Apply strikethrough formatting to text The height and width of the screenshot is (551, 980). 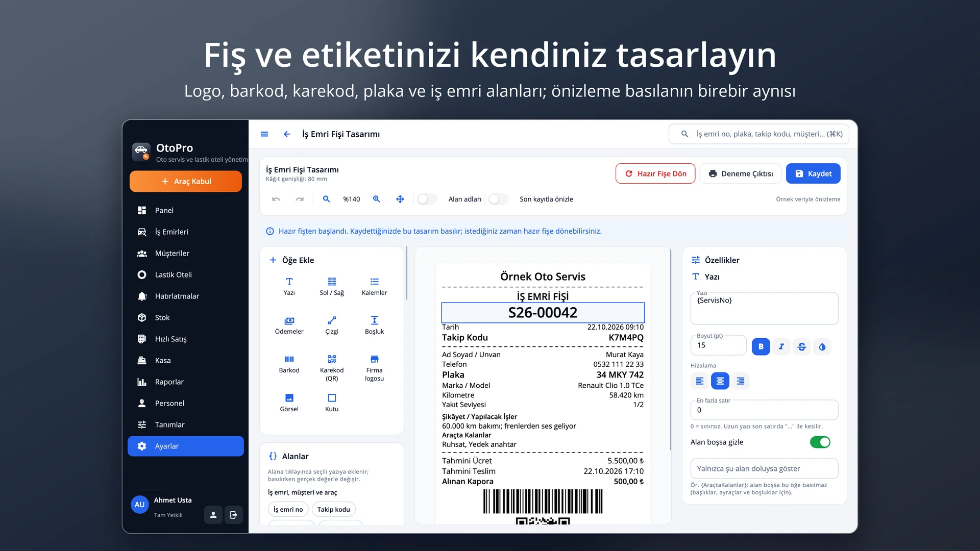point(801,346)
